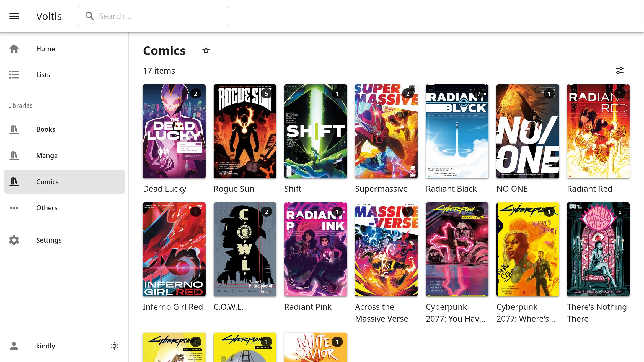Open the Settings menu entry
The width and height of the screenshot is (644, 362).
coord(49,240)
